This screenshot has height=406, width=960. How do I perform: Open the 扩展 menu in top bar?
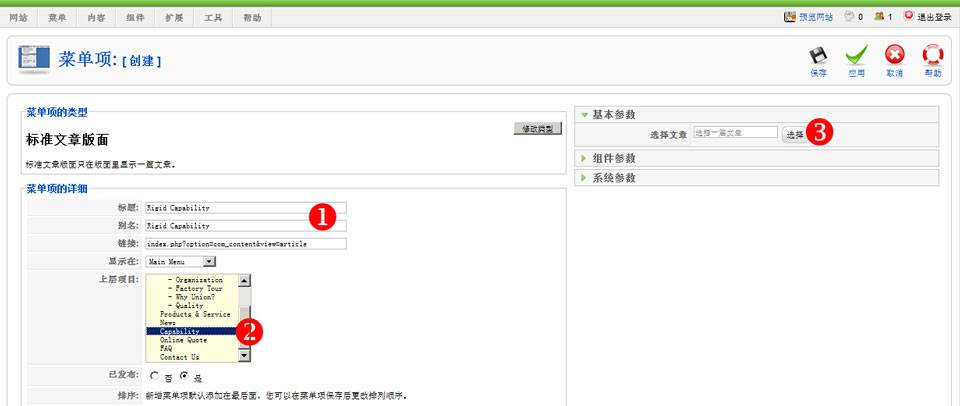pos(174,18)
